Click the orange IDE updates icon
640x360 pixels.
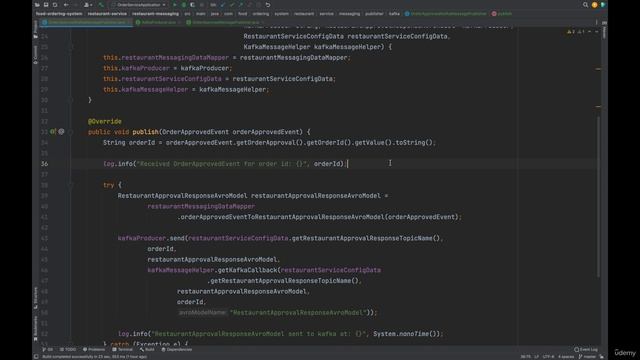594,5
